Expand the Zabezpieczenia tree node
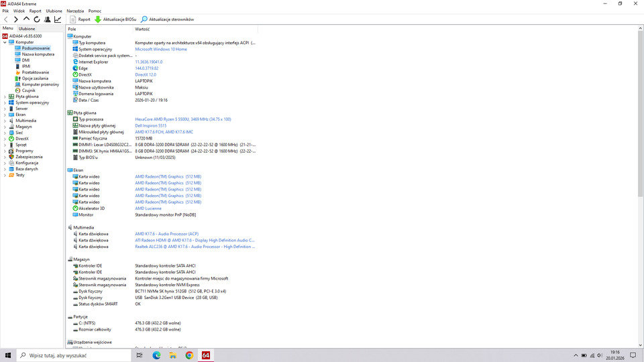The width and height of the screenshot is (644, 362). click(x=5, y=157)
